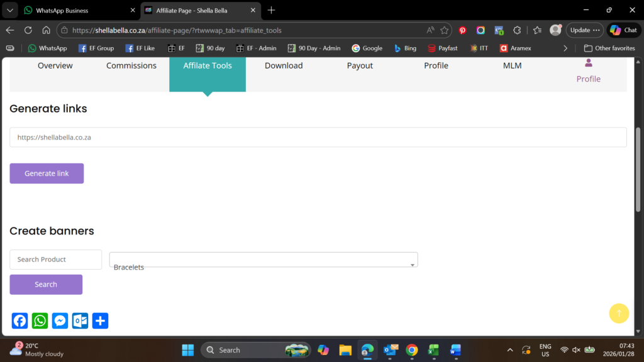
Task: Open the Payout tab
Action: 360,65
